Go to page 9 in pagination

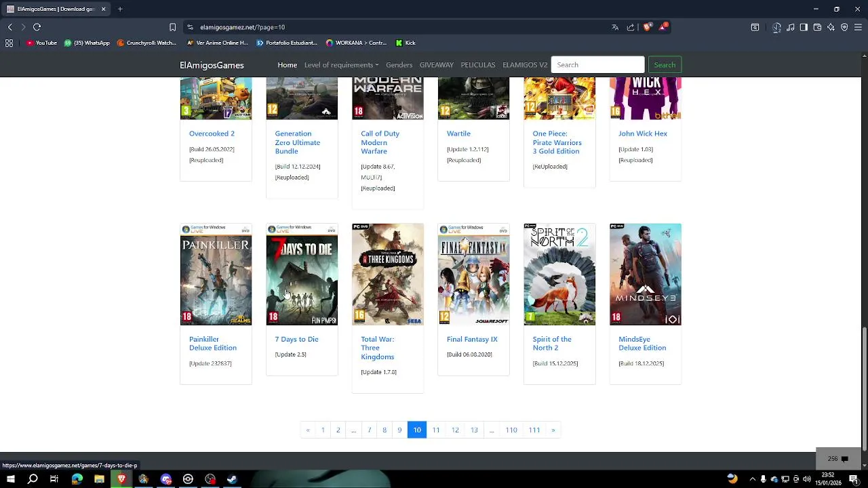[x=399, y=430]
